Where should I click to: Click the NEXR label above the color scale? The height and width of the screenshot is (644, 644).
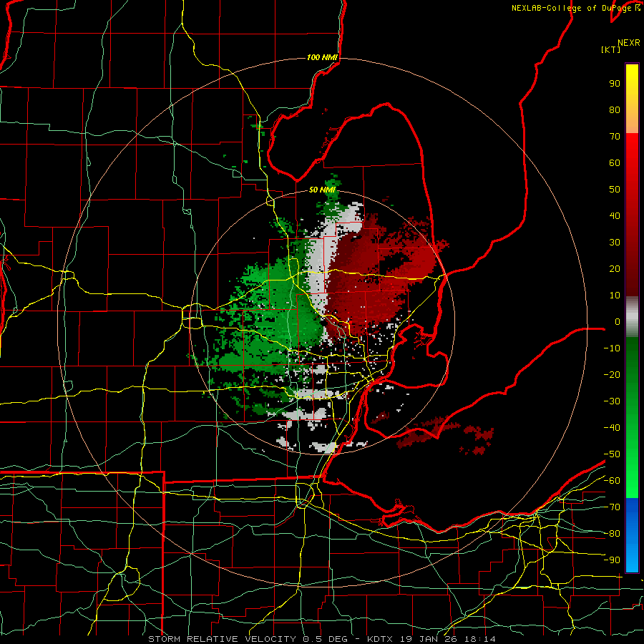(628, 43)
